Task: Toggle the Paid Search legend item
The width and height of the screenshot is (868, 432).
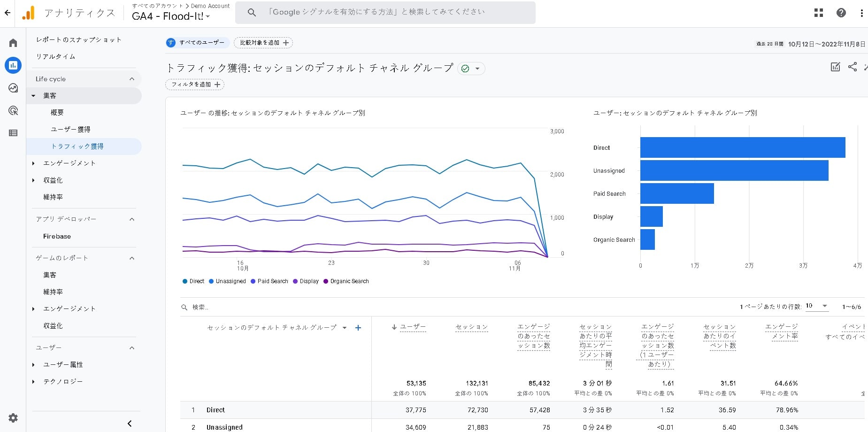Action: (269, 281)
